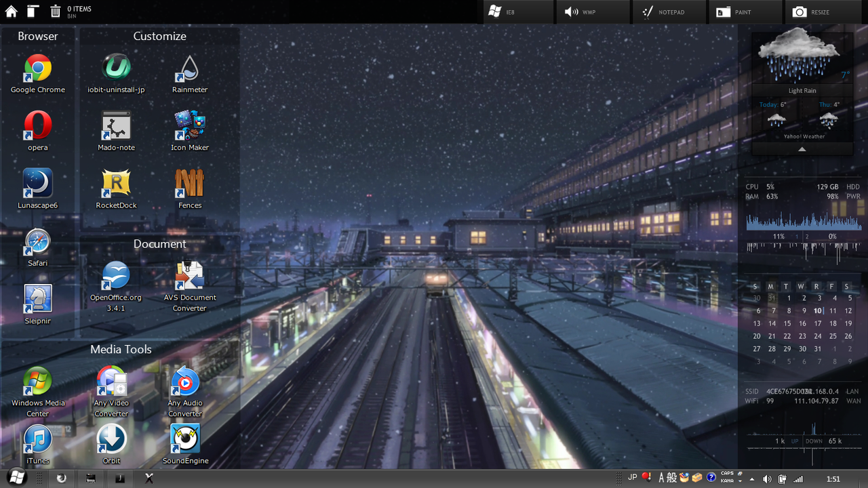The height and width of the screenshot is (488, 868).
Task: Click the Light Rain weather cloud image
Action: pyautogui.click(x=800, y=54)
